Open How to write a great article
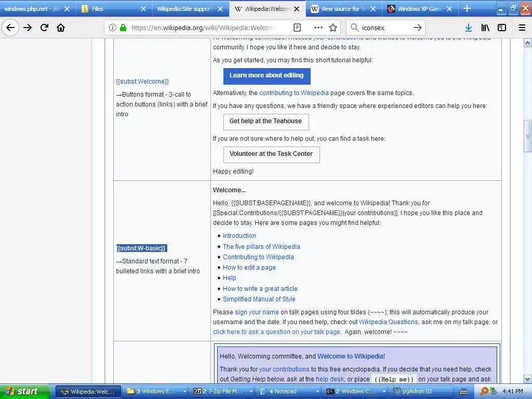 (260, 289)
